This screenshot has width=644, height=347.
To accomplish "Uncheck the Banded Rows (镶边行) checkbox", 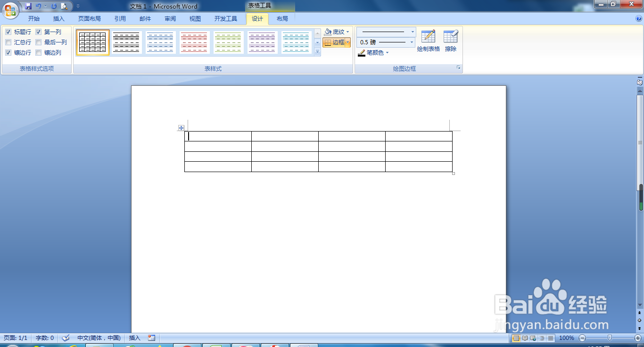I will coord(8,53).
